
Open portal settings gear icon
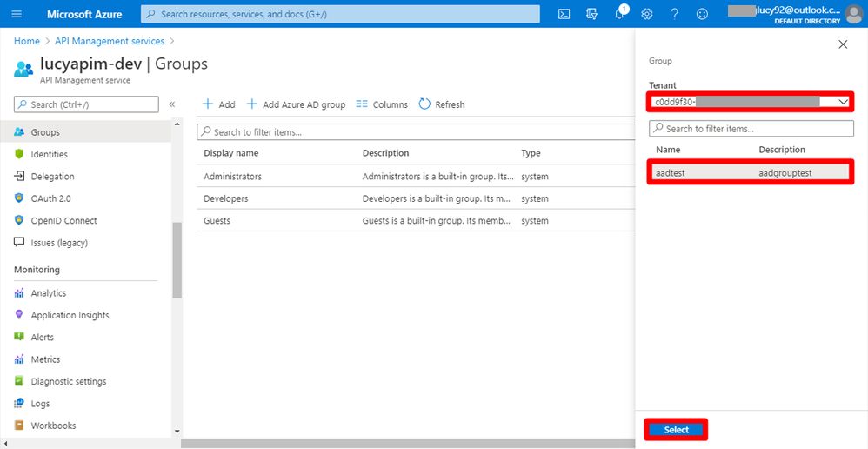click(647, 14)
